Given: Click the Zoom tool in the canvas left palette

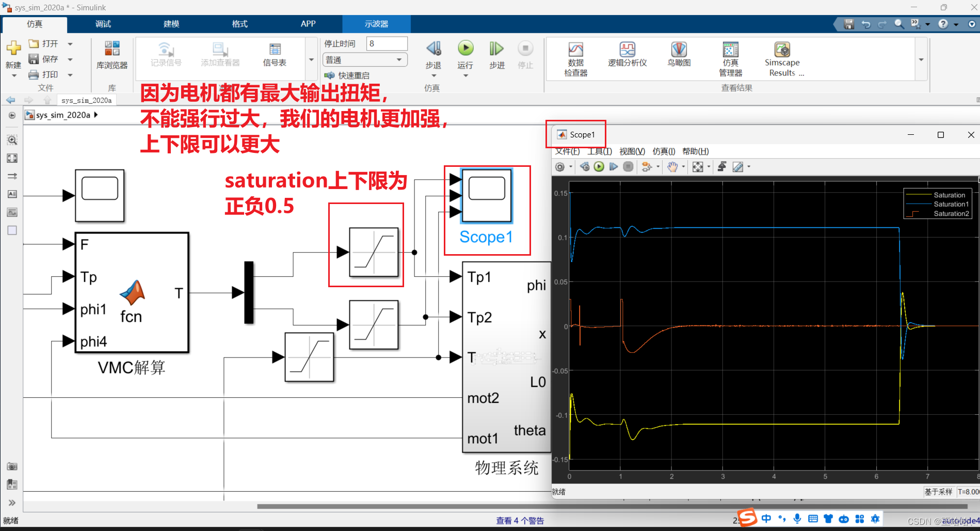Looking at the screenshot, I should tap(12, 140).
